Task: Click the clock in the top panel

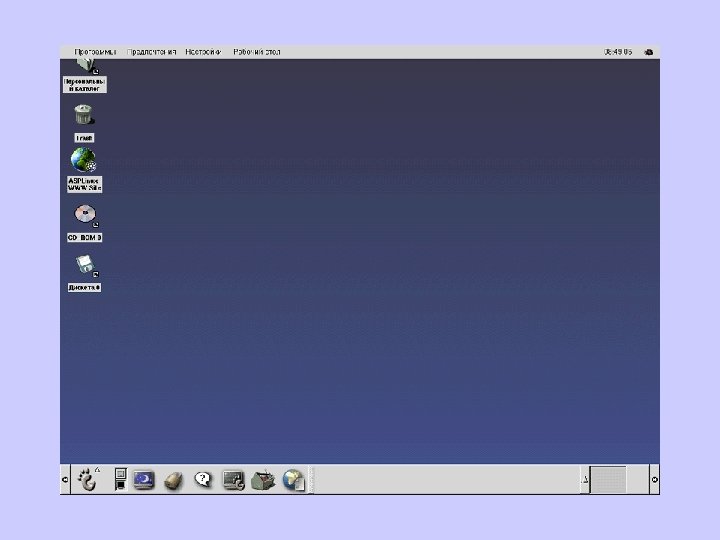Action: pos(618,52)
